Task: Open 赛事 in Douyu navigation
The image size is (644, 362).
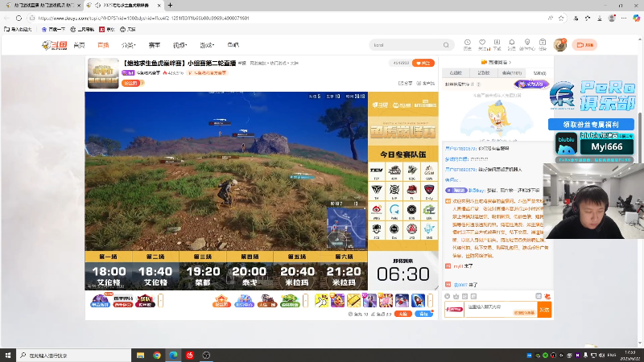Action: point(155,45)
